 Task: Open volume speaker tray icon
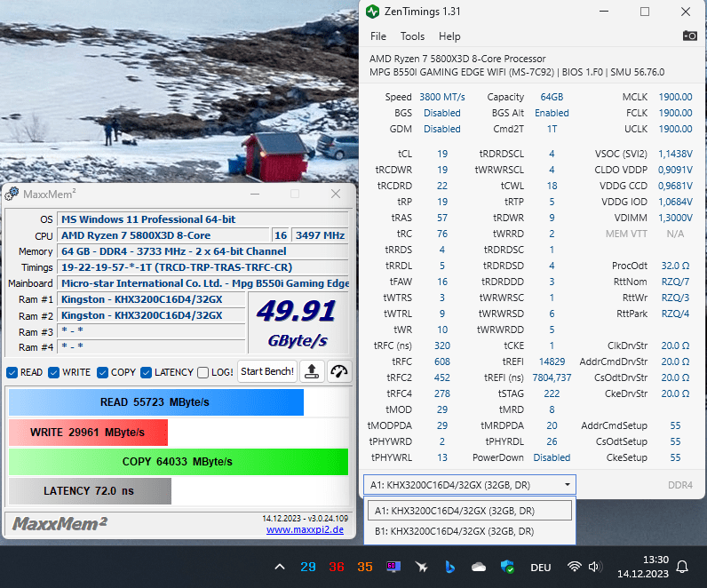click(595, 567)
